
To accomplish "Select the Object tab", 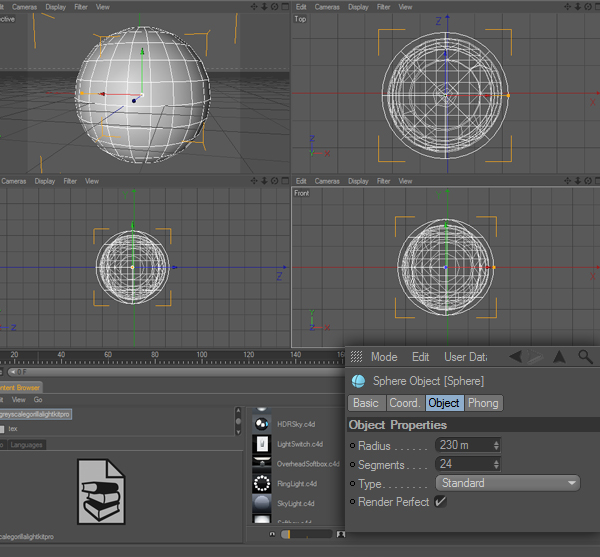I will [x=444, y=403].
